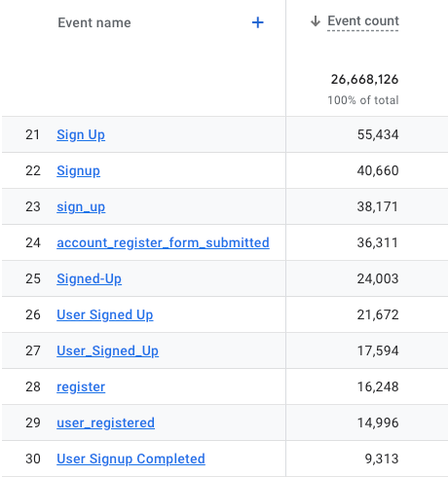Click row number 21
The height and width of the screenshot is (477, 448).
click(x=33, y=134)
